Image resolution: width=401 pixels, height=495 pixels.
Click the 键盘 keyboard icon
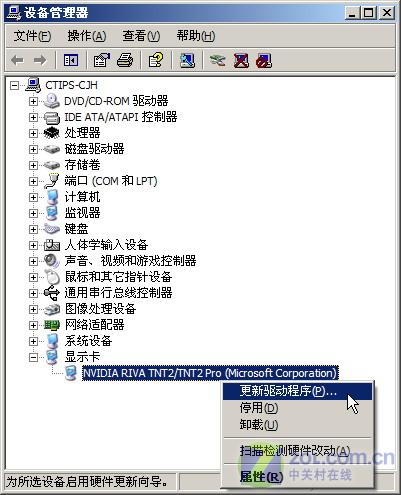[x=52, y=229]
